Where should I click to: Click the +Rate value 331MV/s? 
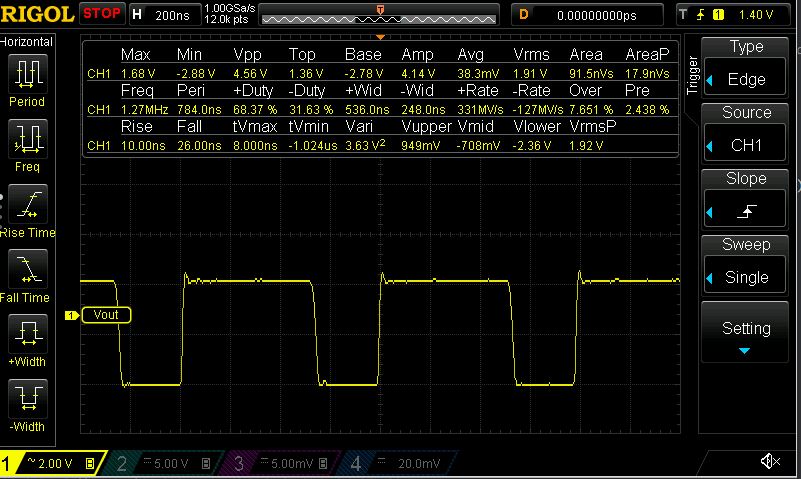[480, 110]
